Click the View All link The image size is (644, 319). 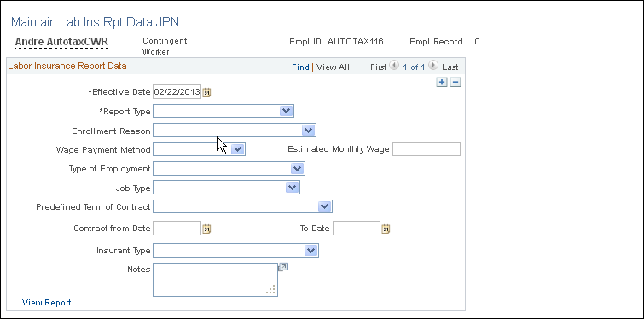(333, 67)
